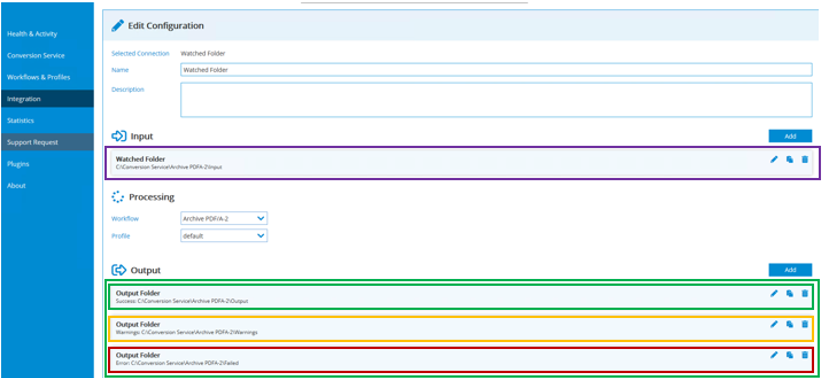Add a new input connection
The width and height of the screenshot is (825, 378).
pos(790,136)
